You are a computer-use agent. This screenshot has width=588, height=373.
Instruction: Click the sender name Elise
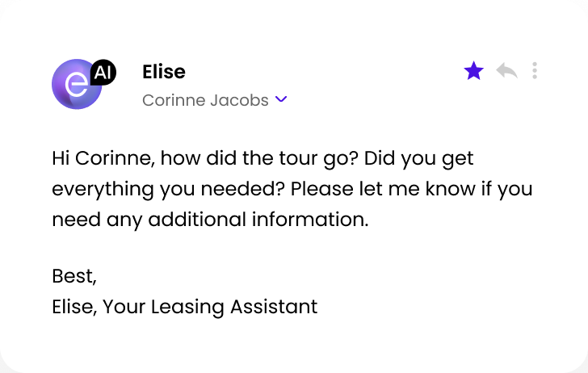[x=163, y=72]
